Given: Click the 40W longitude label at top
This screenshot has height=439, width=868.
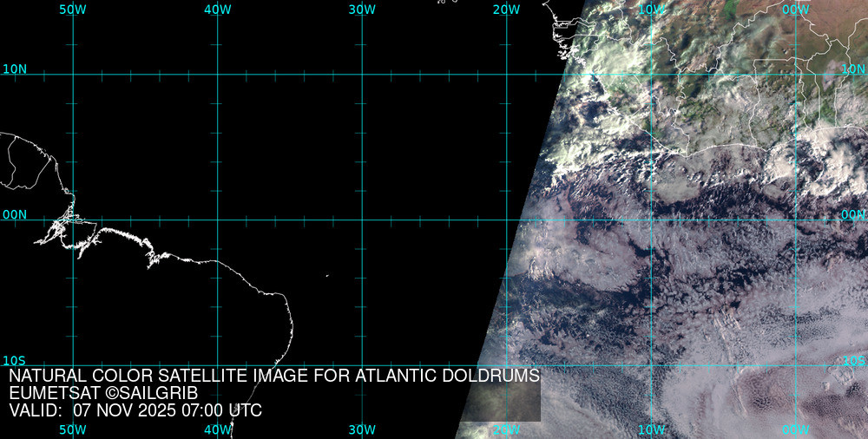Looking at the screenshot, I should [217, 10].
